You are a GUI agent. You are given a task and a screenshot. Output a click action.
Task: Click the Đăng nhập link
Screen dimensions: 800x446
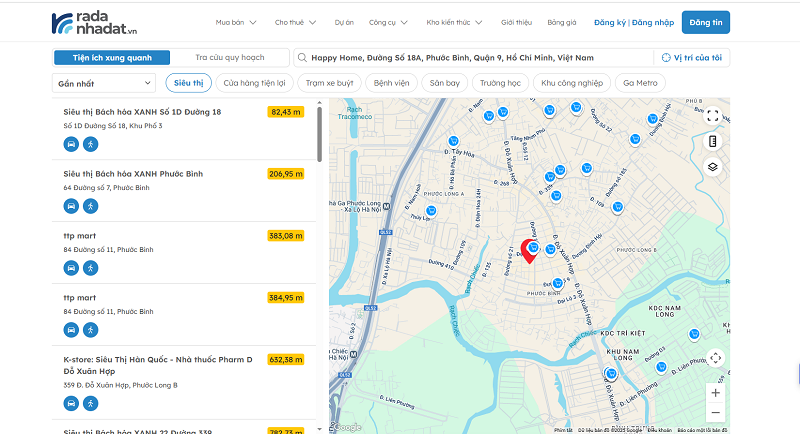coord(653,22)
